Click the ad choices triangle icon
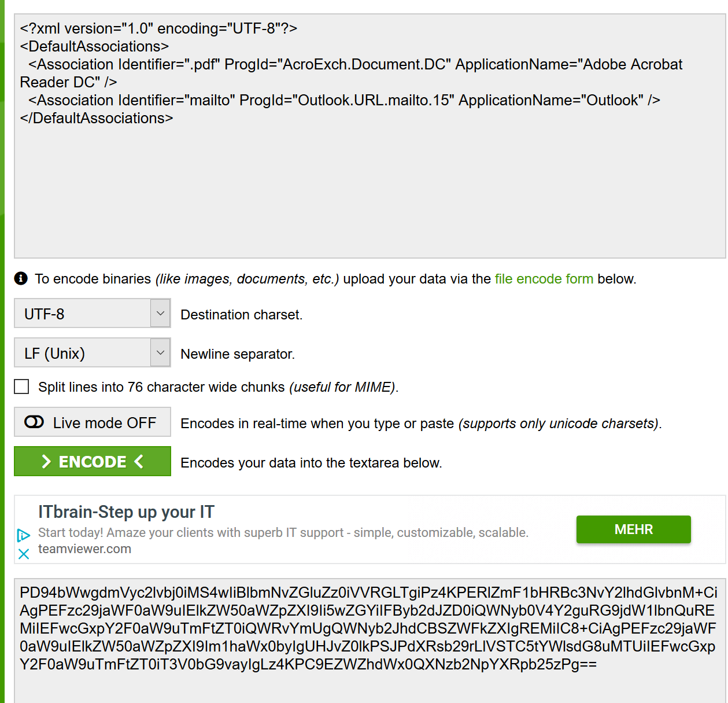 click(x=23, y=535)
